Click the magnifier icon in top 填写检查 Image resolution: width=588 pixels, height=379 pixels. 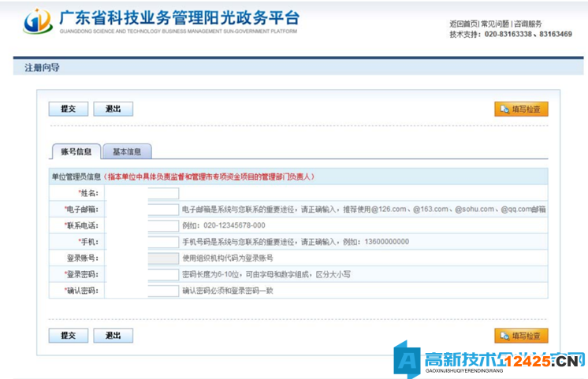pos(504,109)
